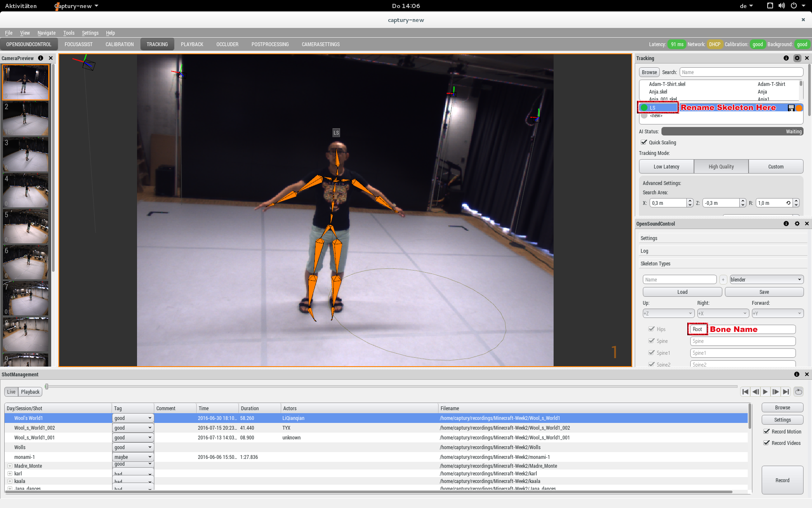Viewport: 812px width, 508px height.
Task: Open the Navigate menu
Action: [x=47, y=33]
